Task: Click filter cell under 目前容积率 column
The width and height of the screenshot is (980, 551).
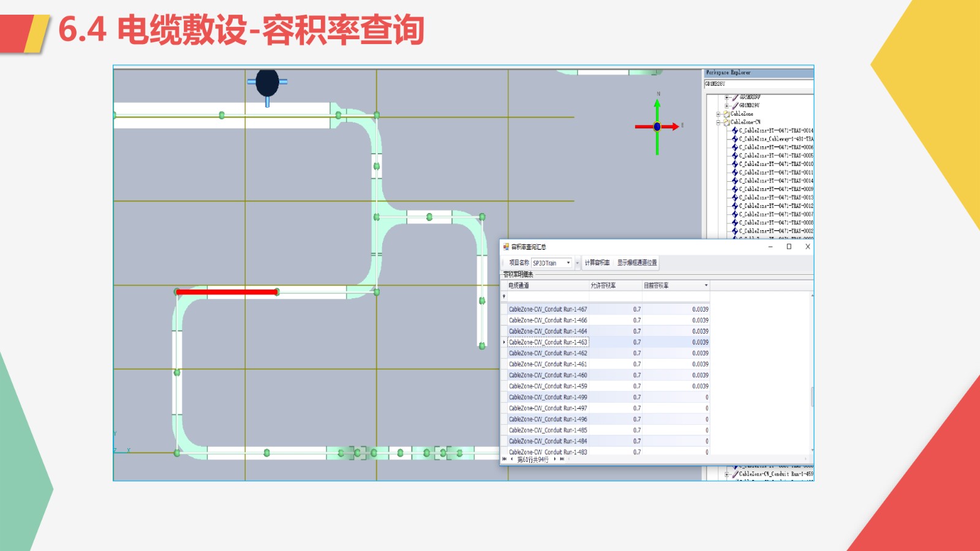Action: (676, 296)
